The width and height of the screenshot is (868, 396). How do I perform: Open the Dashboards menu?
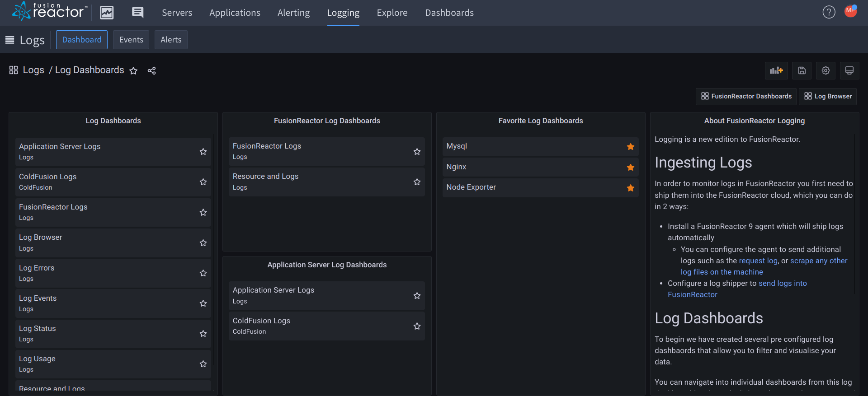coord(449,13)
